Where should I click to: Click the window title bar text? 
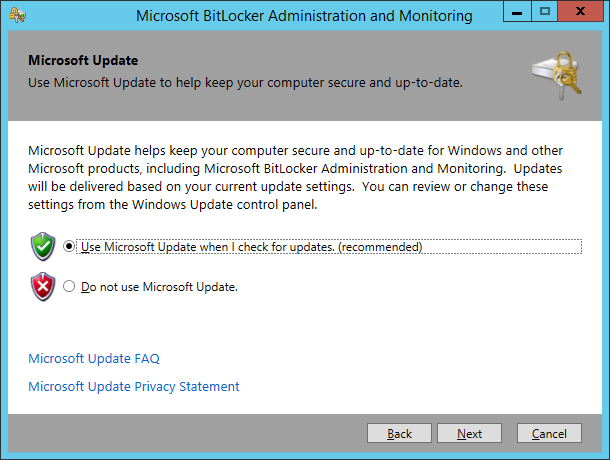tap(304, 16)
